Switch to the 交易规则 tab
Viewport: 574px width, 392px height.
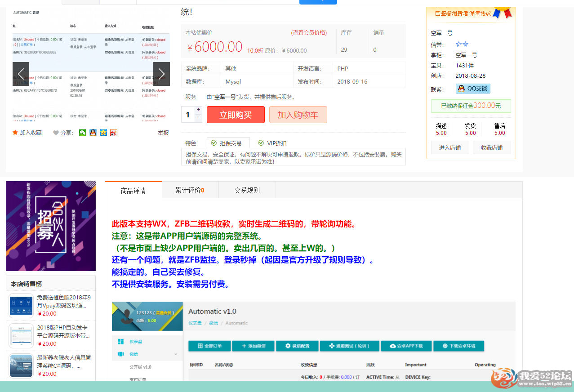[x=247, y=190]
